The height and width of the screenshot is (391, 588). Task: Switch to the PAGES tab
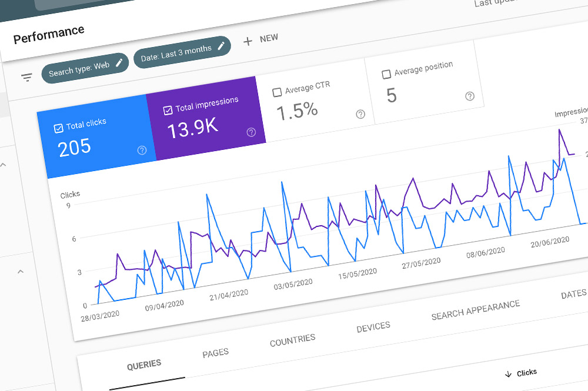coord(216,353)
